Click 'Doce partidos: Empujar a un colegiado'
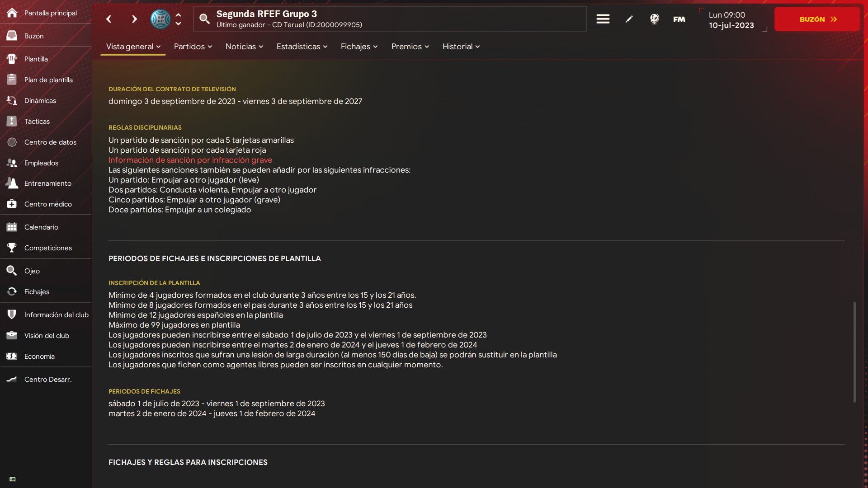Viewport: 868px width, 488px height. click(179, 210)
